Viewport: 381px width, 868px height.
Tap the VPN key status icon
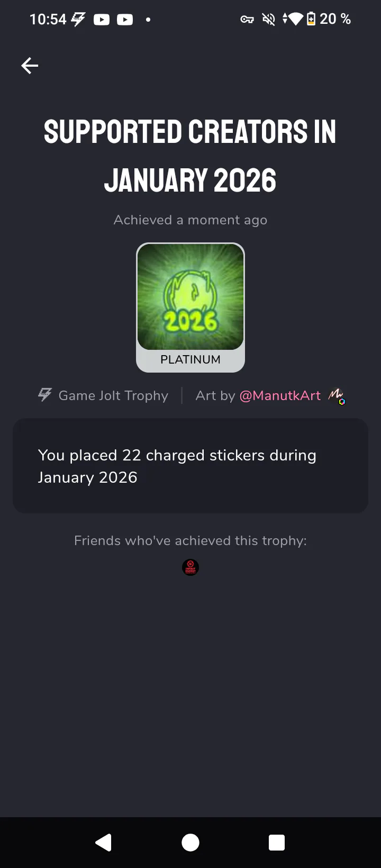247,20
